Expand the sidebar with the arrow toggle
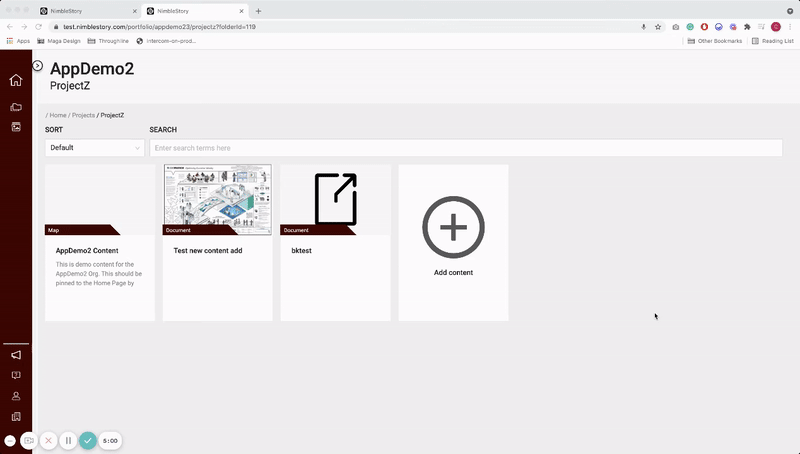 coord(37,66)
